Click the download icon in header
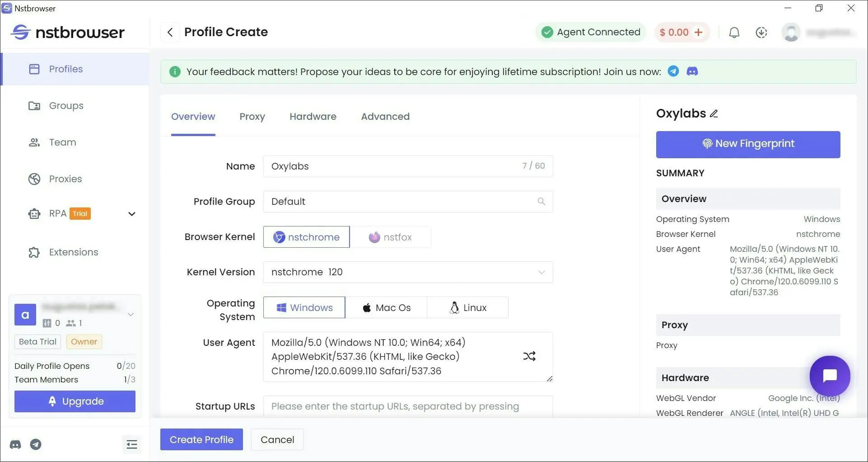The image size is (868, 462). tap(761, 33)
